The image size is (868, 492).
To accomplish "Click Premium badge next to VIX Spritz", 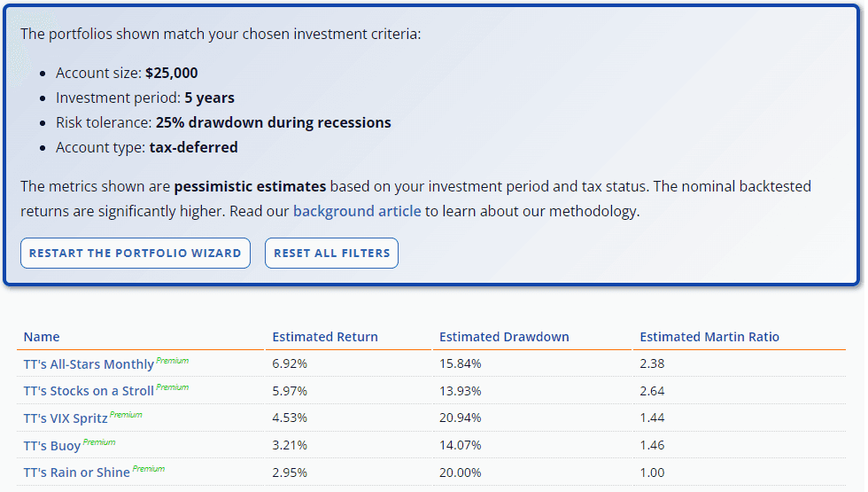I will 126,415.
